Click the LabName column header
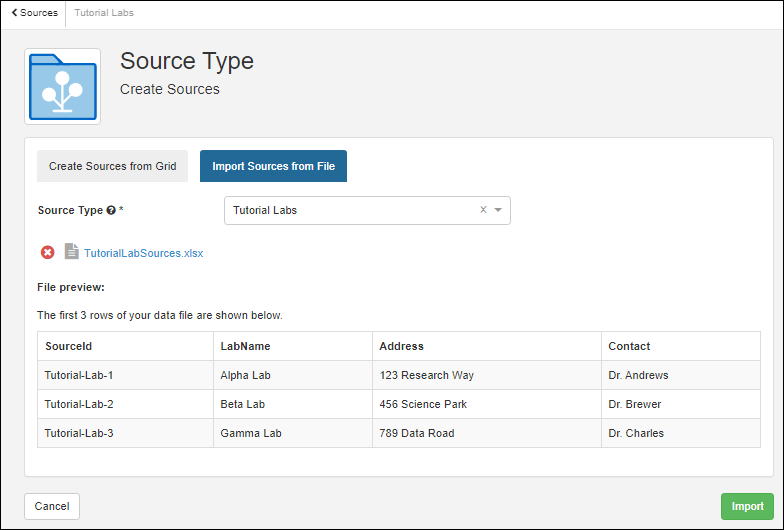The width and height of the screenshot is (784, 530). 245,346
